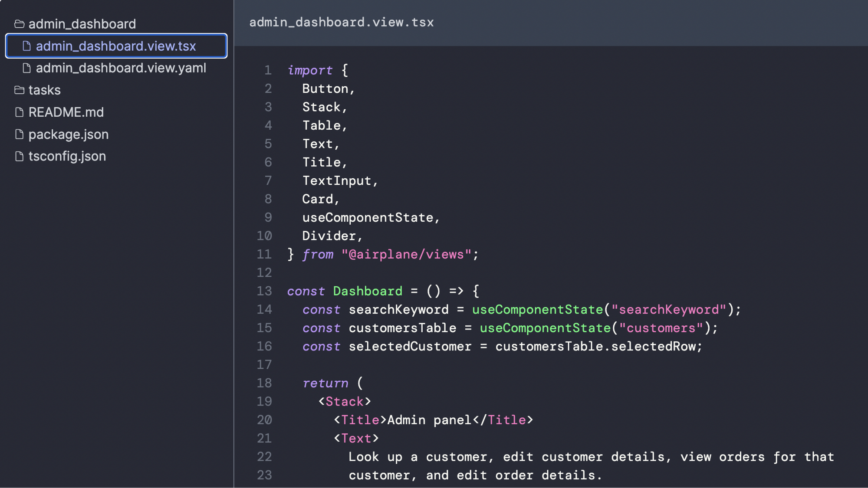Click line number 17 in gutter

[264, 365]
